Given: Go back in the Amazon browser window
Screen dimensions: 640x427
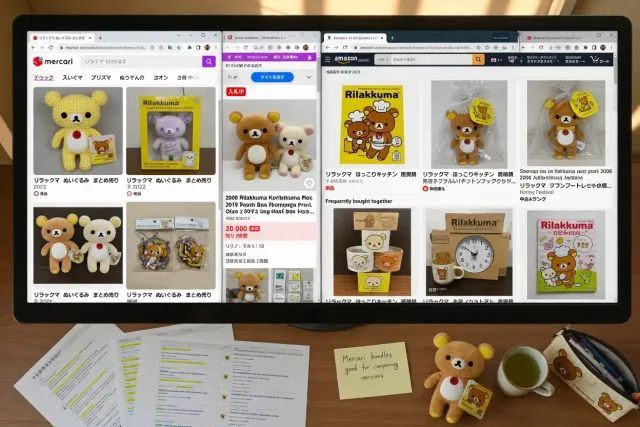Looking at the screenshot, I should point(327,48).
